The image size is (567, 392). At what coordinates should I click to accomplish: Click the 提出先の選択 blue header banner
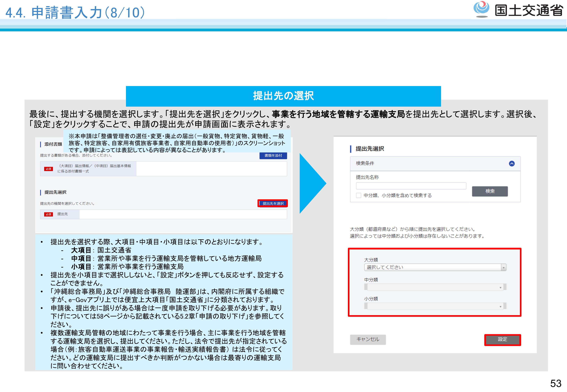[283, 96]
